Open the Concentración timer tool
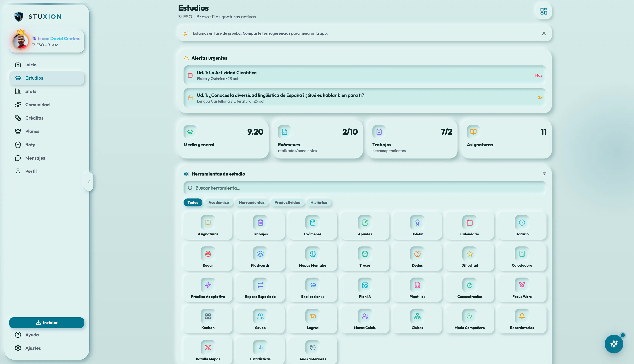This screenshot has width=634, height=364. coord(470,288)
